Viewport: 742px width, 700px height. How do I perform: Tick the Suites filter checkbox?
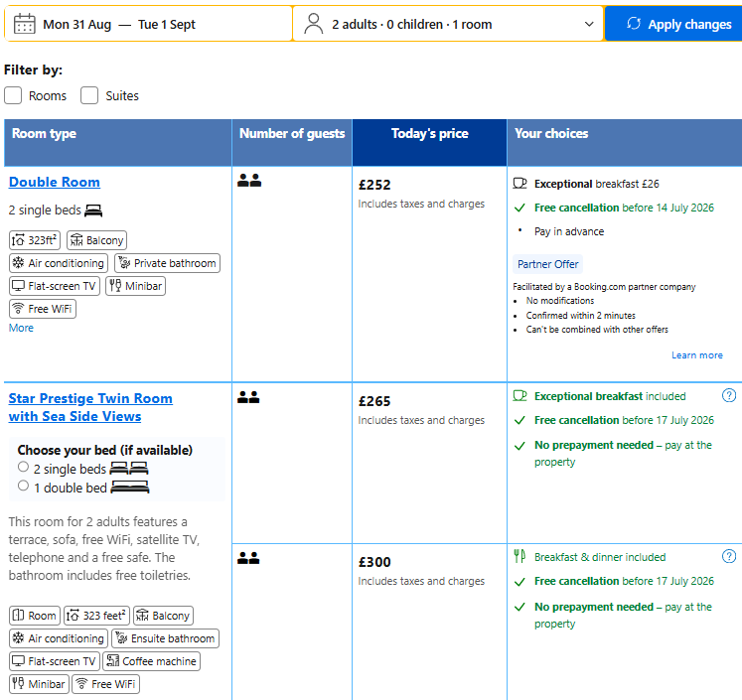coord(89,95)
